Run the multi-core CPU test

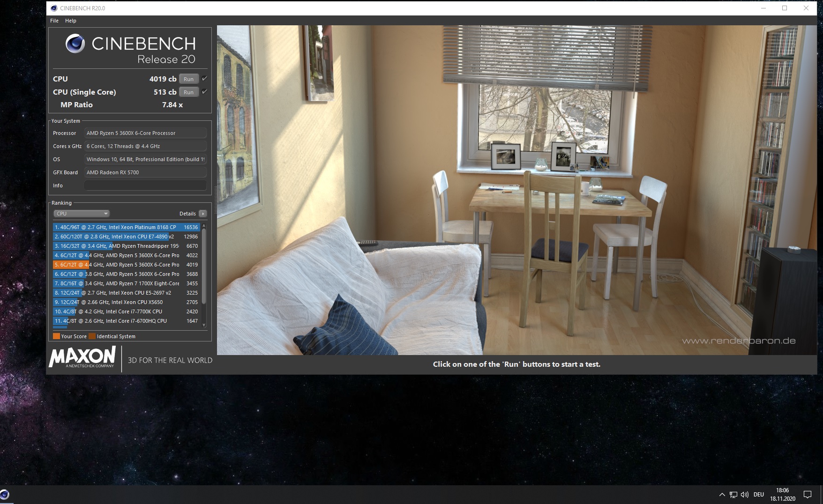click(x=189, y=79)
